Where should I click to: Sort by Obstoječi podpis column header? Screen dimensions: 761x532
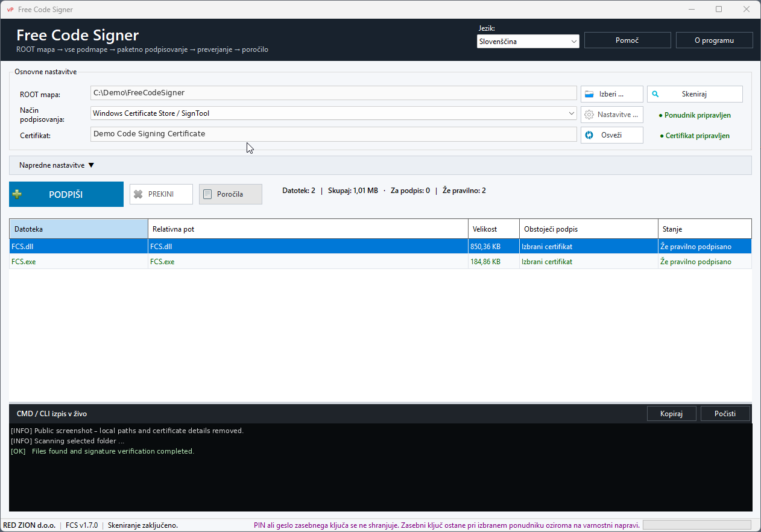tap(589, 229)
